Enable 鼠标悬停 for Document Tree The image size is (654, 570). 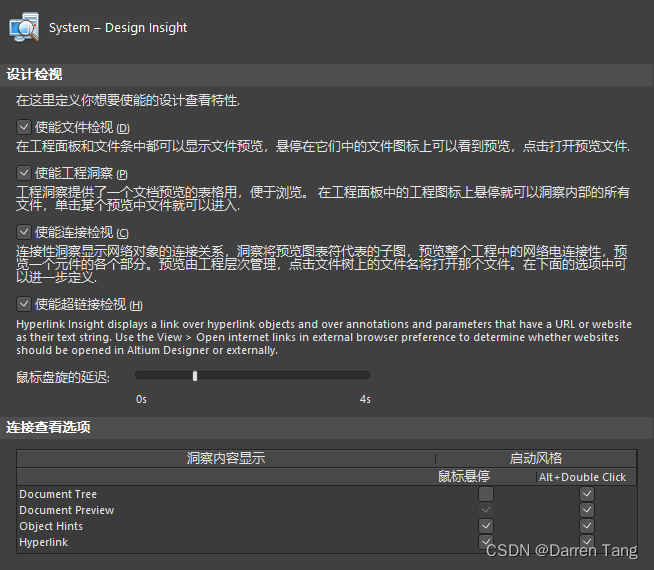tap(485, 494)
